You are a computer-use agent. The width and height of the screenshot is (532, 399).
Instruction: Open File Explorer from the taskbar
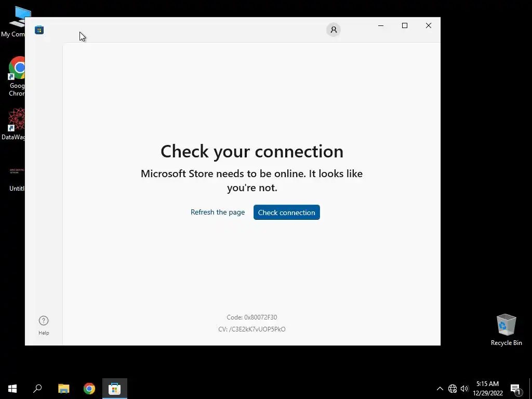(x=63, y=389)
